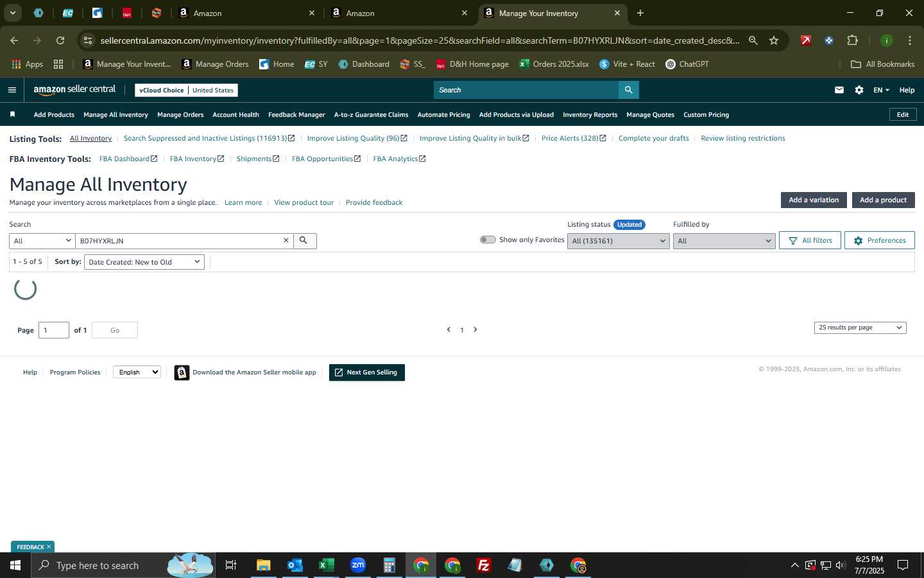This screenshot has height=578, width=924.
Task: Open the search field type dropdown set to All
Action: tap(42, 241)
